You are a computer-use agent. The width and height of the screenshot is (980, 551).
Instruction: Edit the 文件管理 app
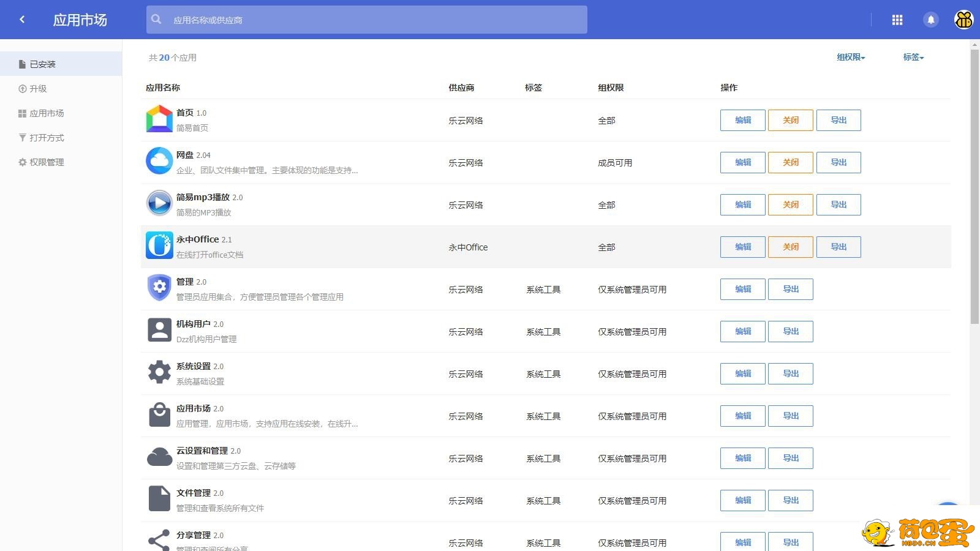[x=742, y=500]
